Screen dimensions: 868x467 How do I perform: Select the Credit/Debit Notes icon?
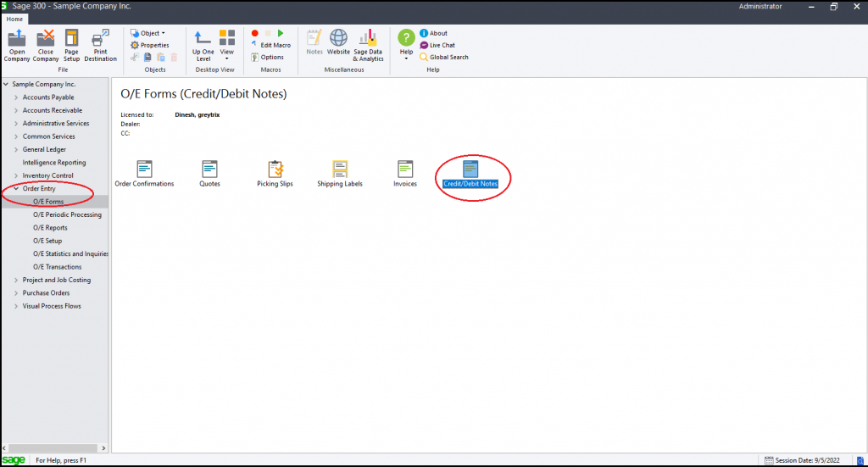(470, 169)
